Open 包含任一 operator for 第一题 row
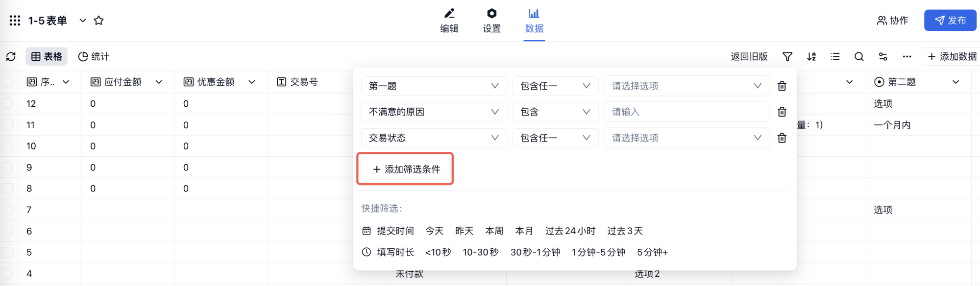The height and width of the screenshot is (286, 980). click(x=556, y=86)
